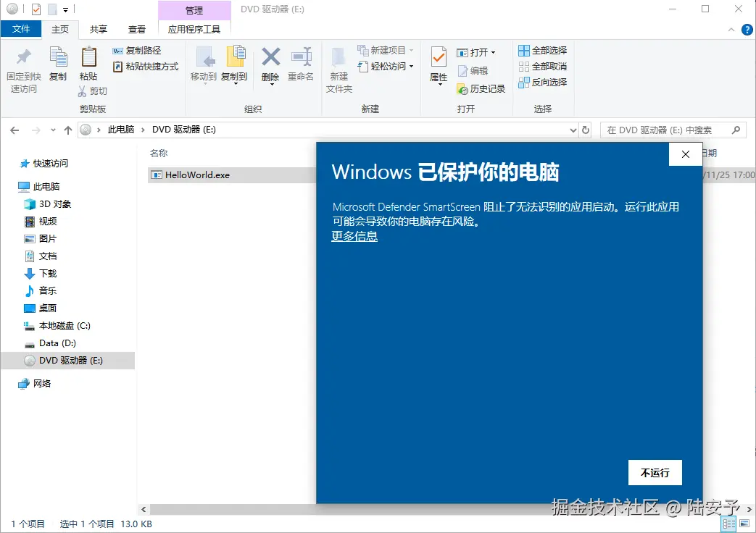
Task: Click the Properties checkmark icon in title bar
Action: 36,9
